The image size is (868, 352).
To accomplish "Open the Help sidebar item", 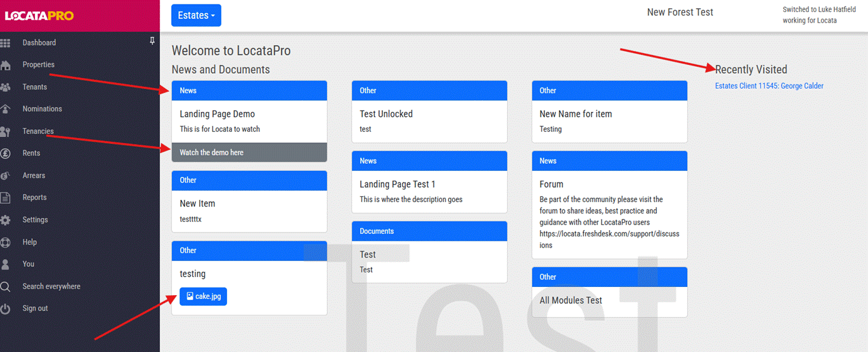I will point(29,243).
